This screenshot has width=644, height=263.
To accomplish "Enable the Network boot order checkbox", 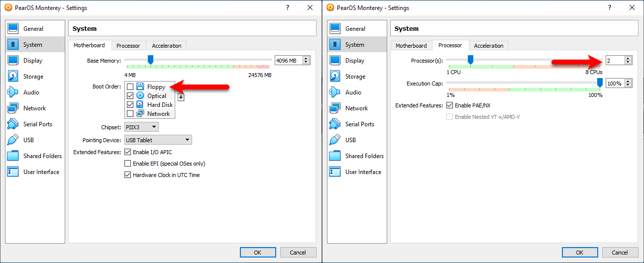I will coord(130,113).
